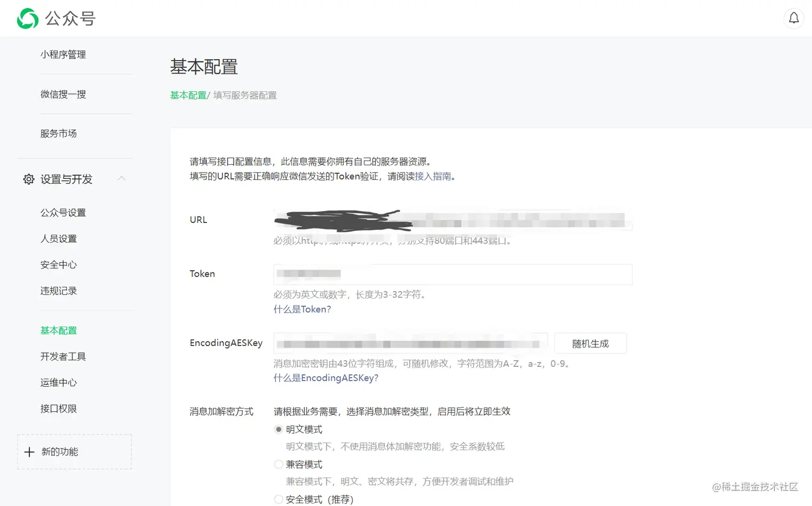Open the 接入指南 link
Viewport: 812px width, 506px height.
click(433, 176)
